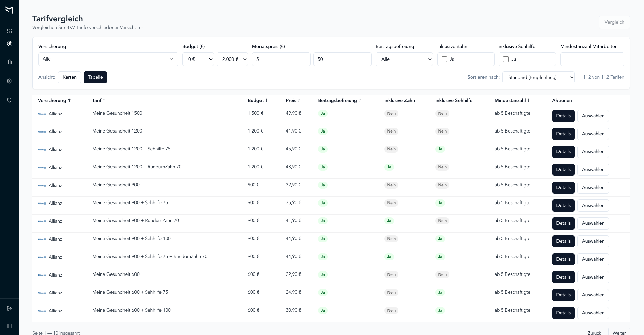The image size is (644, 335).
Task: Open the euro comparison icon in sidebar
Action: pyautogui.click(x=9, y=43)
